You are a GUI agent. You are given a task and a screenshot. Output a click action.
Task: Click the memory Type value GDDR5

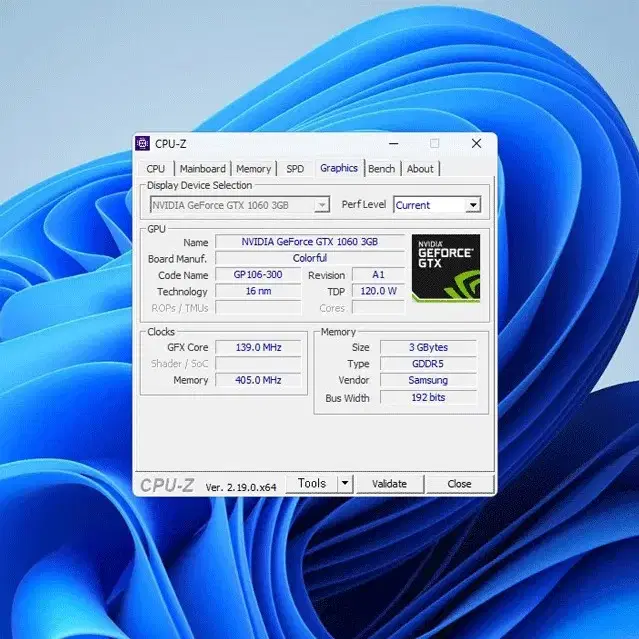click(428, 364)
